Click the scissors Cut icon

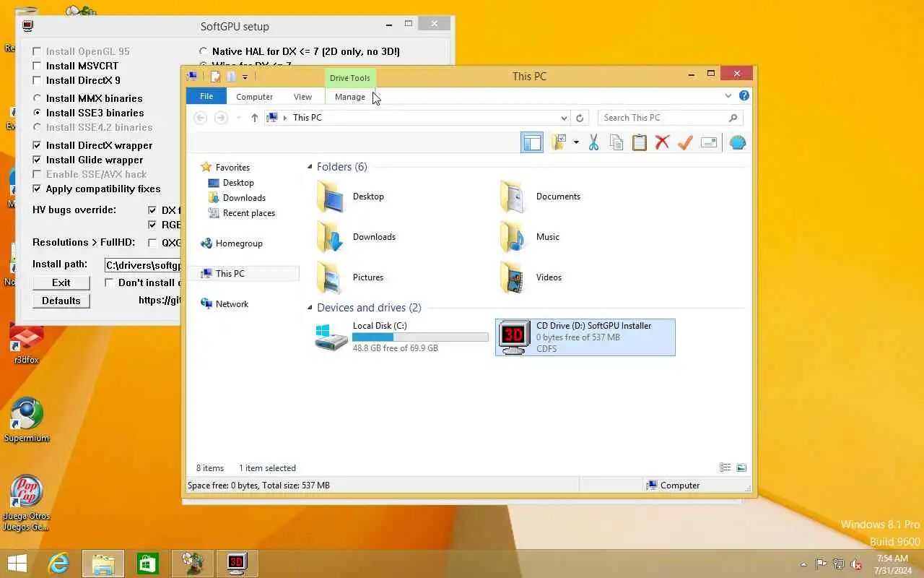(593, 142)
